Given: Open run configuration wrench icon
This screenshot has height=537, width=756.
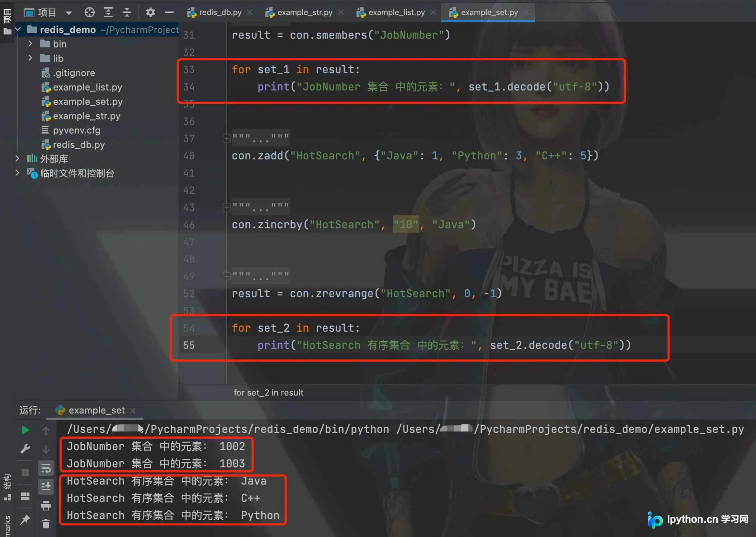Looking at the screenshot, I should (25, 448).
